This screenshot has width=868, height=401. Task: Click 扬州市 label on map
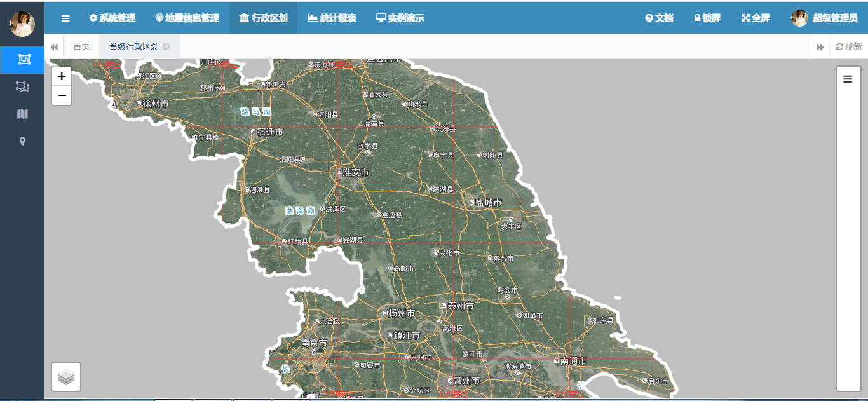[402, 313]
